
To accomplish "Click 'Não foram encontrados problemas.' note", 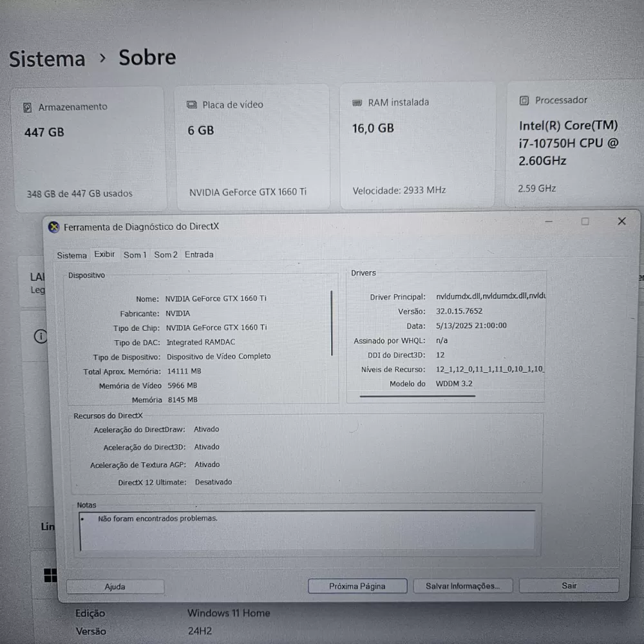I will coord(158,518).
